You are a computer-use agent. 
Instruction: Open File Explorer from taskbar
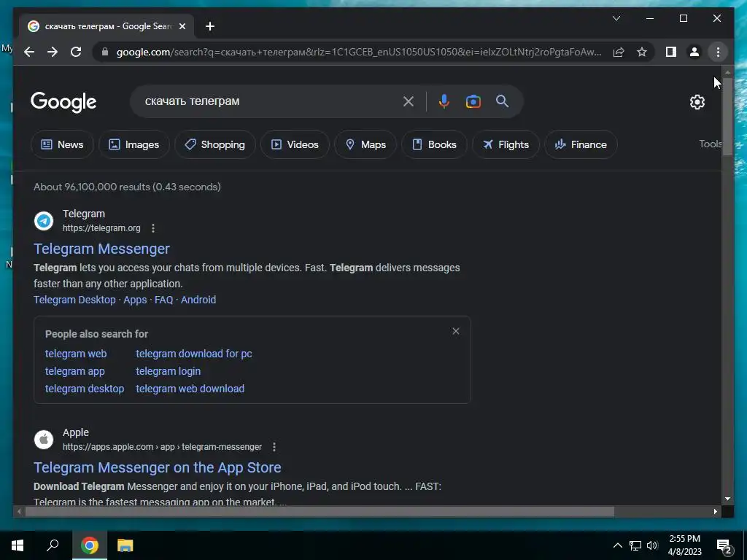click(125, 545)
